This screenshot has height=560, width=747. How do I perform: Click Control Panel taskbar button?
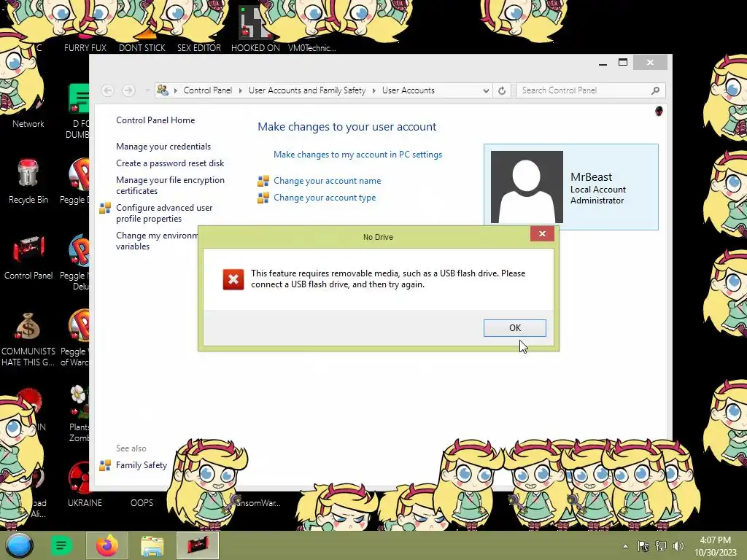click(198, 545)
